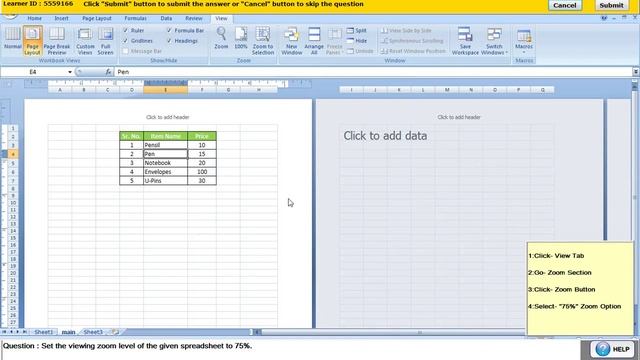Click the Submit button

611,5
